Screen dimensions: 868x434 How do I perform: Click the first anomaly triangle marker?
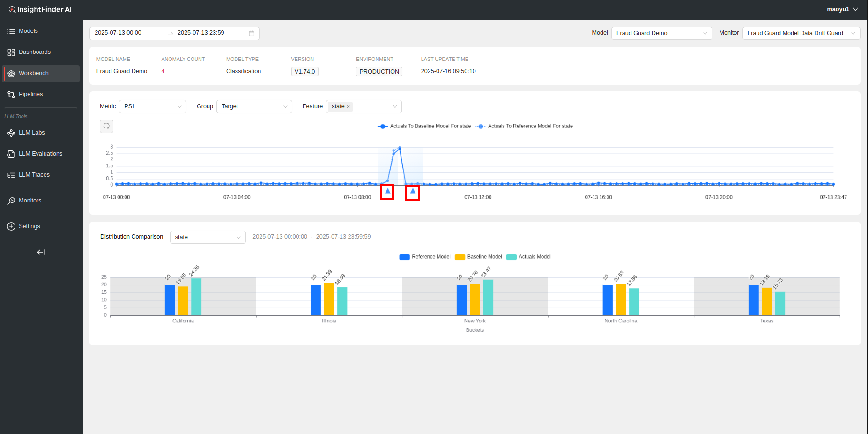[x=387, y=191]
